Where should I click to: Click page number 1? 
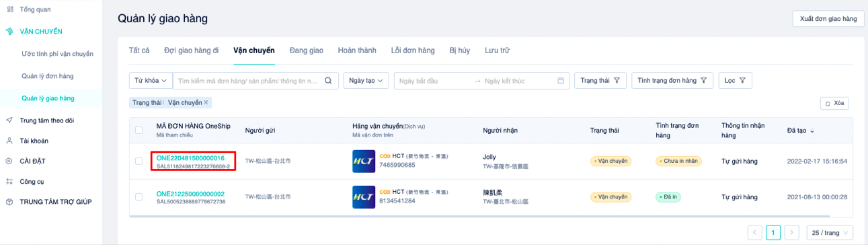[x=773, y=233]
